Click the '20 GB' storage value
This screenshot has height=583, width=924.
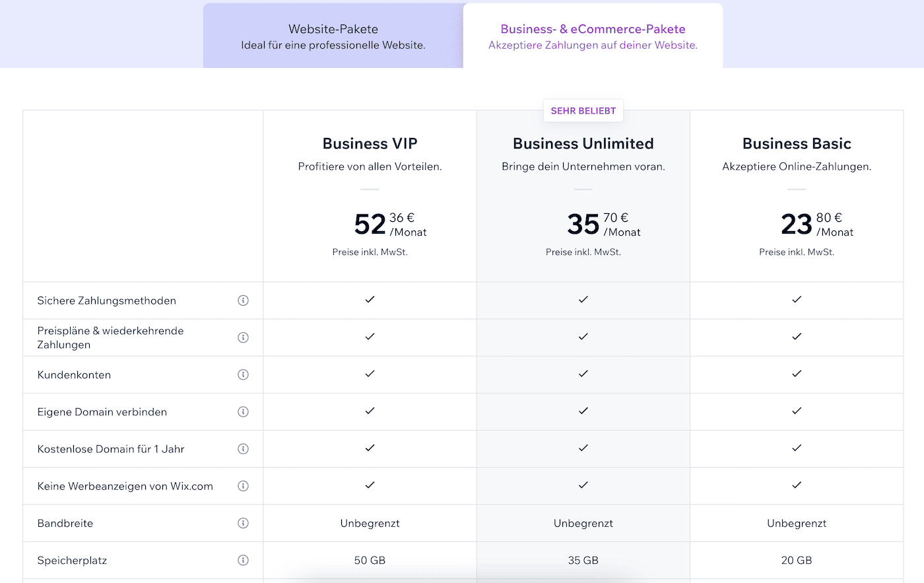pos(797,560)
